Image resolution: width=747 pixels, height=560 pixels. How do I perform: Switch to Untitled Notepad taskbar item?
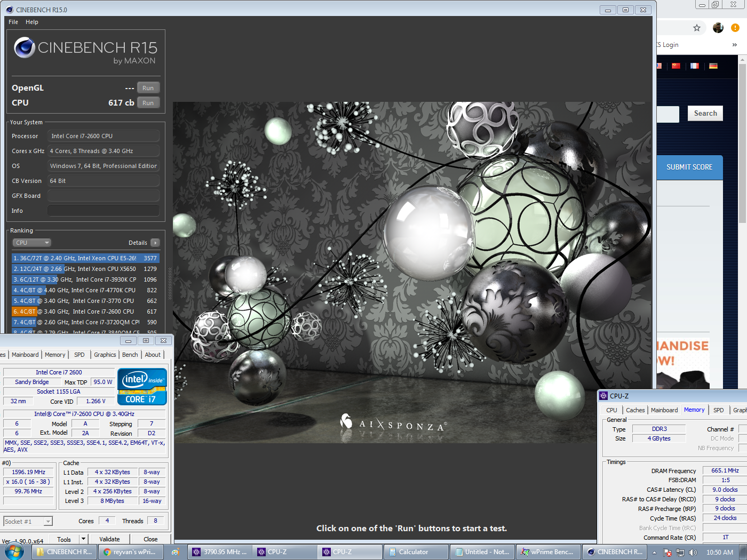tap(482, 552)
